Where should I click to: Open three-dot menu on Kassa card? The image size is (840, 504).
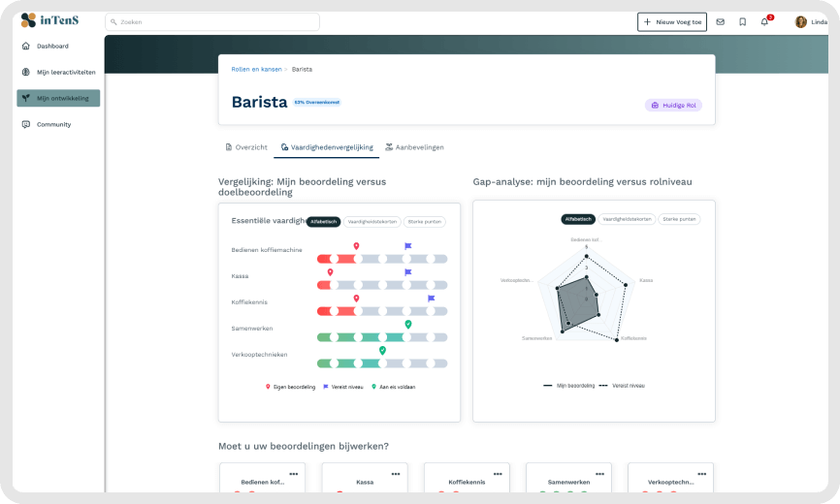tap(395, 473)
